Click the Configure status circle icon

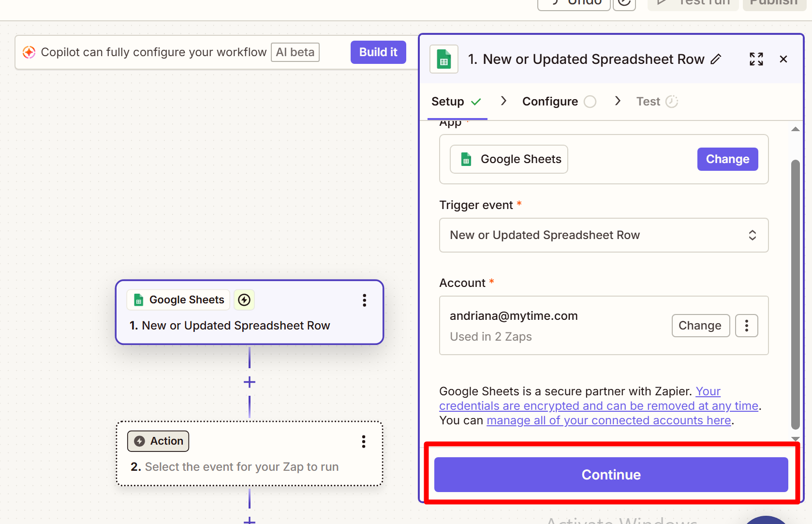590,102
